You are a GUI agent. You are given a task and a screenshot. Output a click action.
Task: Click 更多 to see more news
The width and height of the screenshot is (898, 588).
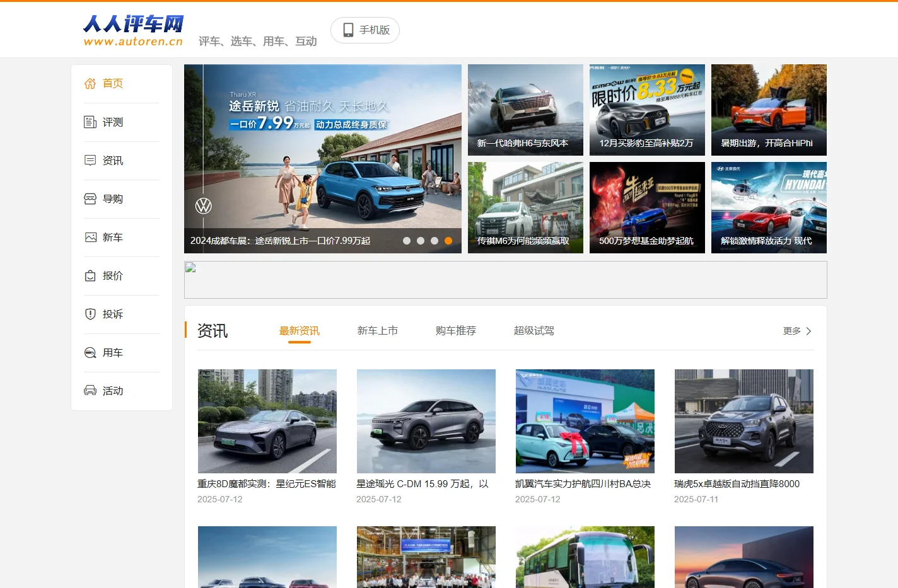(x=792, y=331)
